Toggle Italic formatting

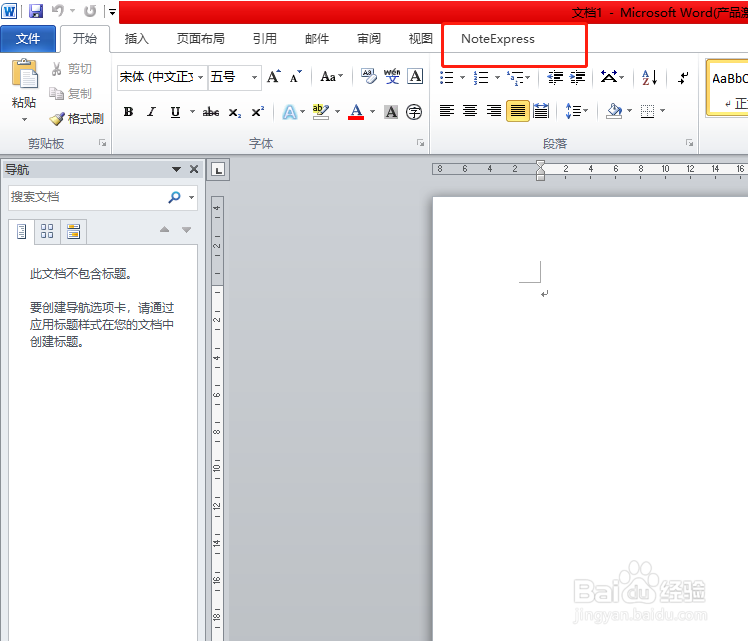pyautogui.click(x=152, y=112)
